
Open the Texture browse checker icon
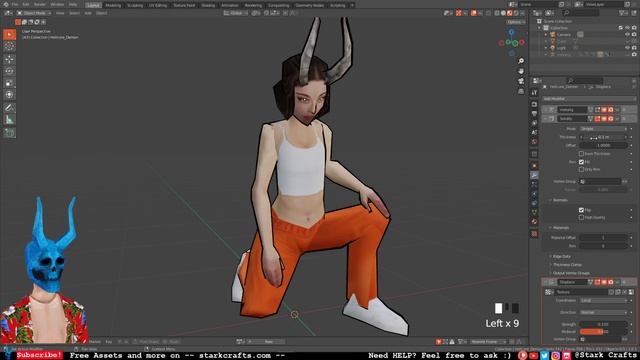click(548, 292)
